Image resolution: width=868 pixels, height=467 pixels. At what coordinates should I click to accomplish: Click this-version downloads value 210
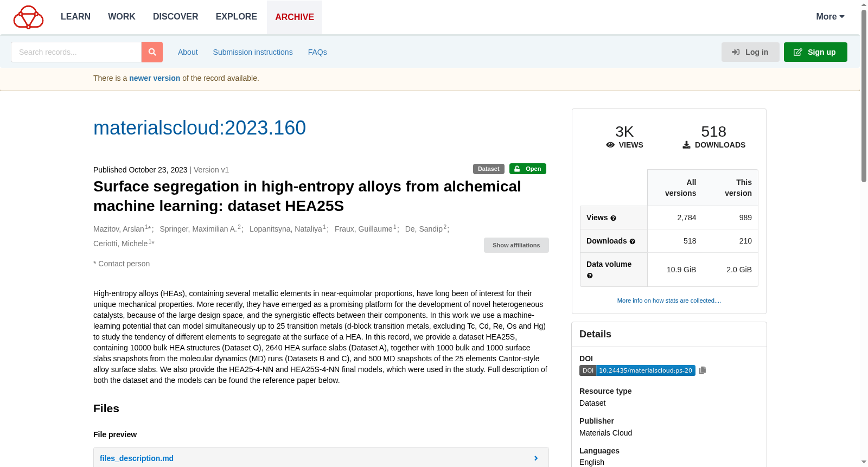click(745, 241)
